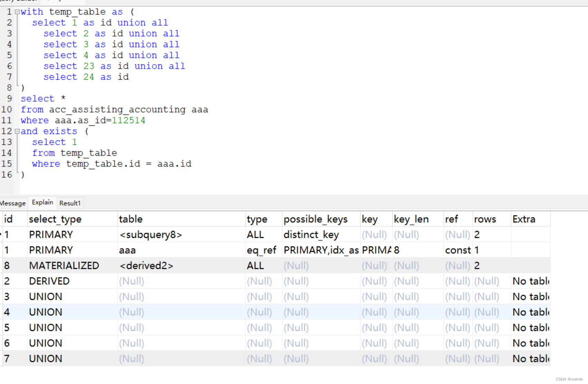Select the '<derived2>' table cell
Screen dimensions: 588x384
coord(181,265)
